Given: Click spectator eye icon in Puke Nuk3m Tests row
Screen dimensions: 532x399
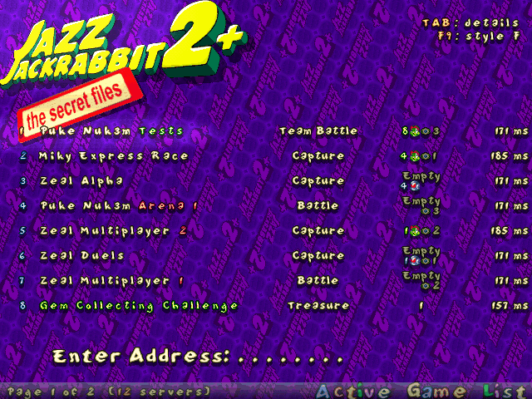Looking at the screenshot, I should (x=426, y=131).
